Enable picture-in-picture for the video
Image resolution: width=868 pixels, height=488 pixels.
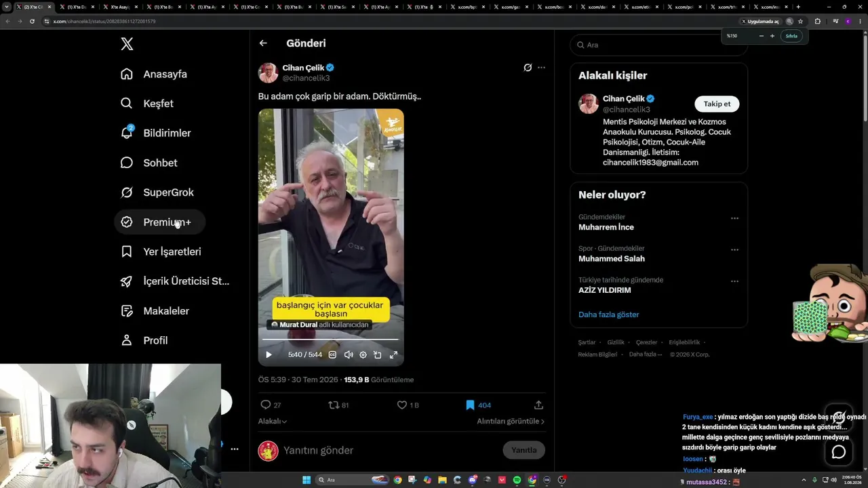(x=378, y=354)
